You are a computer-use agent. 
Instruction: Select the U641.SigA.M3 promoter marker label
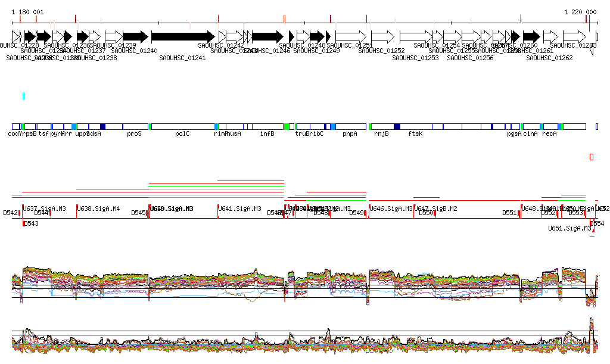(239, 209)
